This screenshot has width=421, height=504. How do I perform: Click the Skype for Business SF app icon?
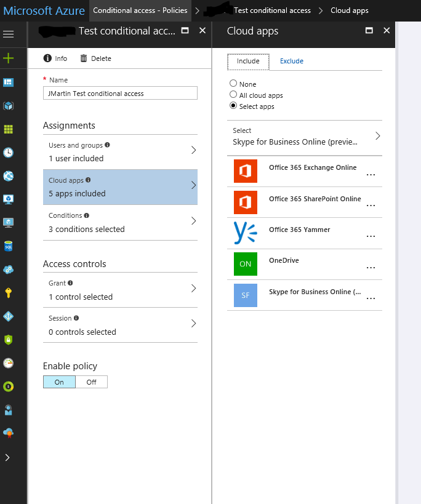tap(246, 295)
